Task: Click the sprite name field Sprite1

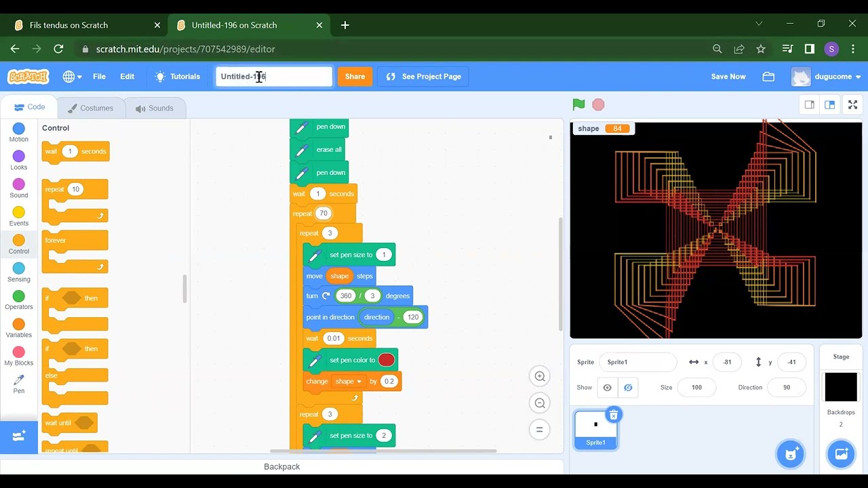Action: [x=637, y=362]
